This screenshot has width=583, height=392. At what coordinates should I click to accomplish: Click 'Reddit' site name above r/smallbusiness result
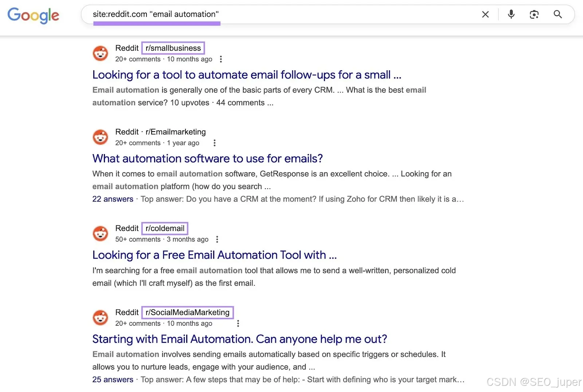click(x=127, y=48)
